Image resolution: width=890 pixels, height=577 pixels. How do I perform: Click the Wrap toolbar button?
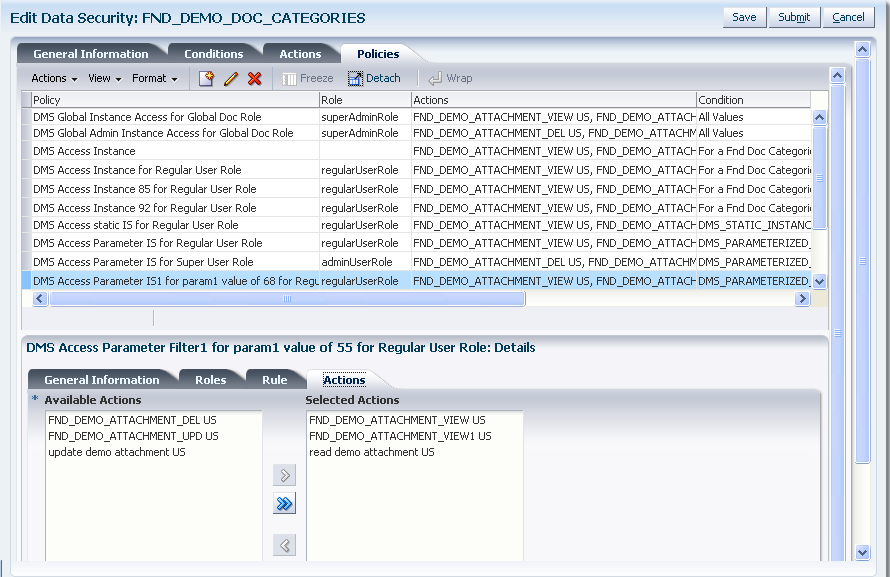click(x=450, y=78)
